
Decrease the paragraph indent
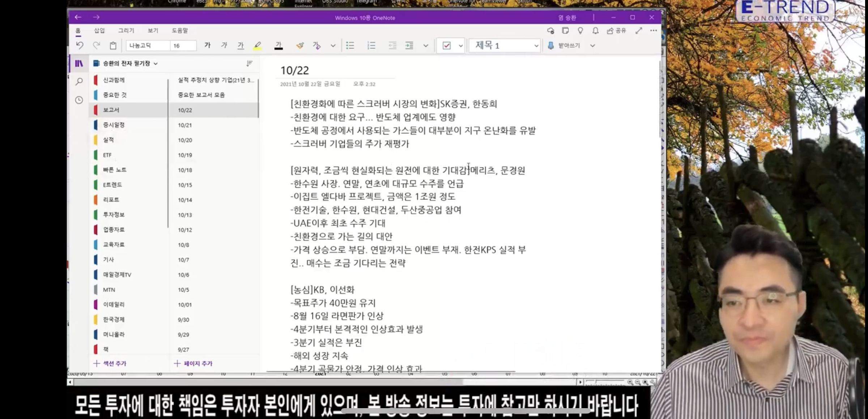392,46
